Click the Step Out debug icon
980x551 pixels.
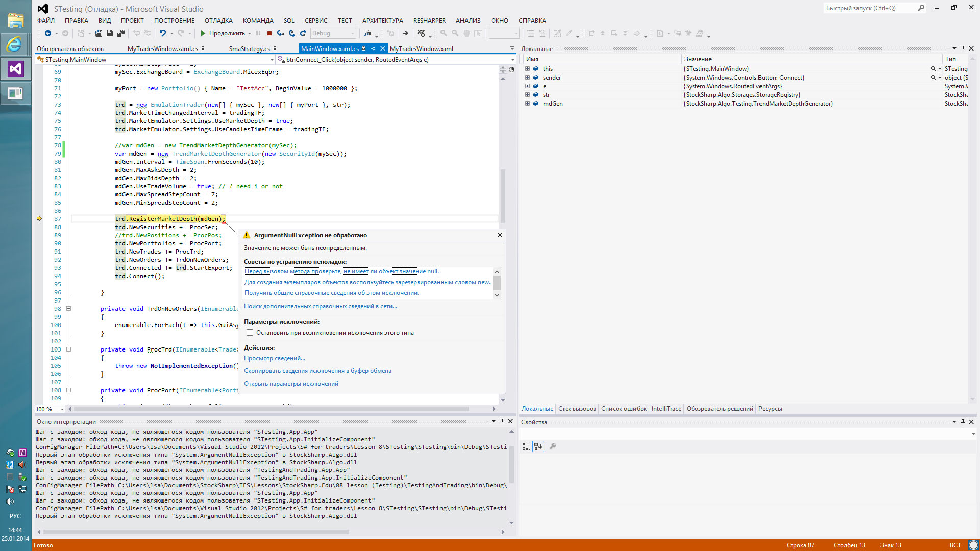coord(303,33)
